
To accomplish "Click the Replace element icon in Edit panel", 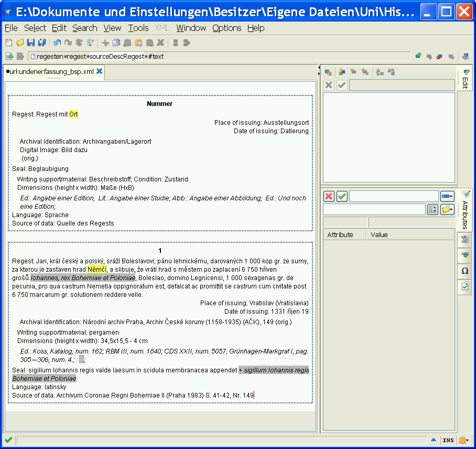I will (328, 72).
